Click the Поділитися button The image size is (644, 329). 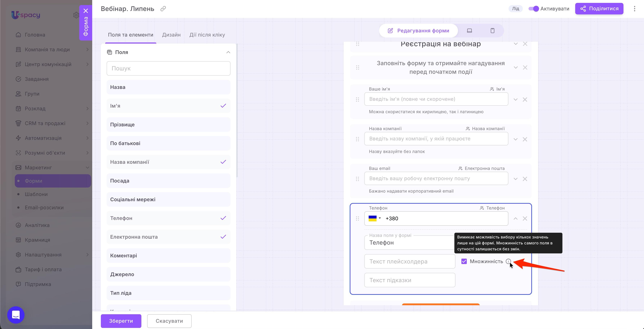pyautogui.click(x=599, y=9)
